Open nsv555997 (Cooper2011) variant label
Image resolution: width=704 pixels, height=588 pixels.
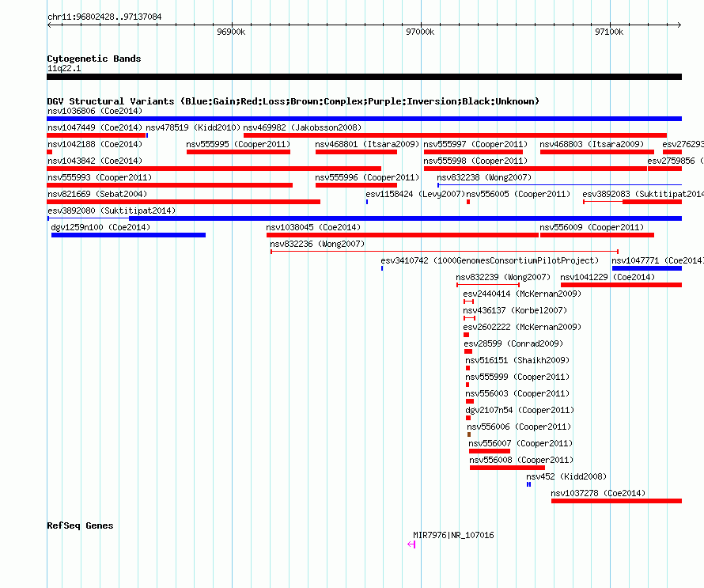click(475, 144)
